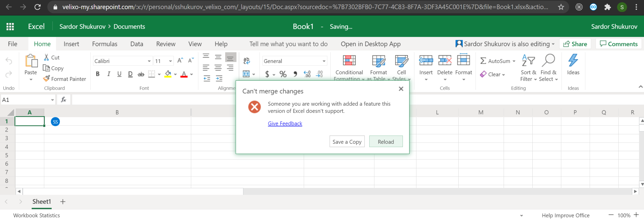
Task: Toggle underline formatting
Action: point(119,74)
